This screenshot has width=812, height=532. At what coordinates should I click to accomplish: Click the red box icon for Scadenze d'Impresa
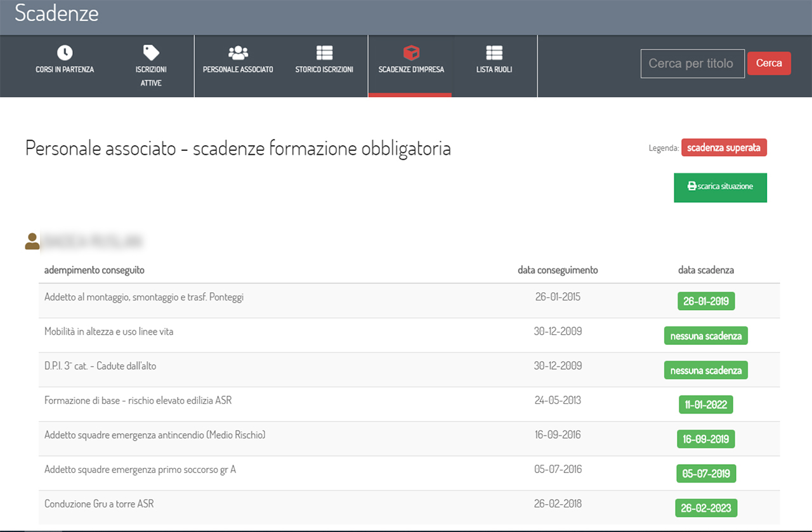click(411, 53)
